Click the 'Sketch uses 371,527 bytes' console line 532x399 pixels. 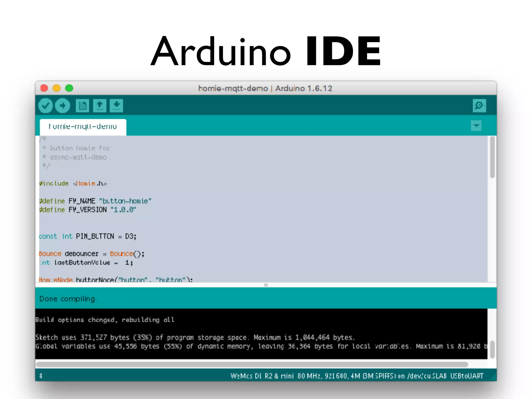(x=195, y=337)
